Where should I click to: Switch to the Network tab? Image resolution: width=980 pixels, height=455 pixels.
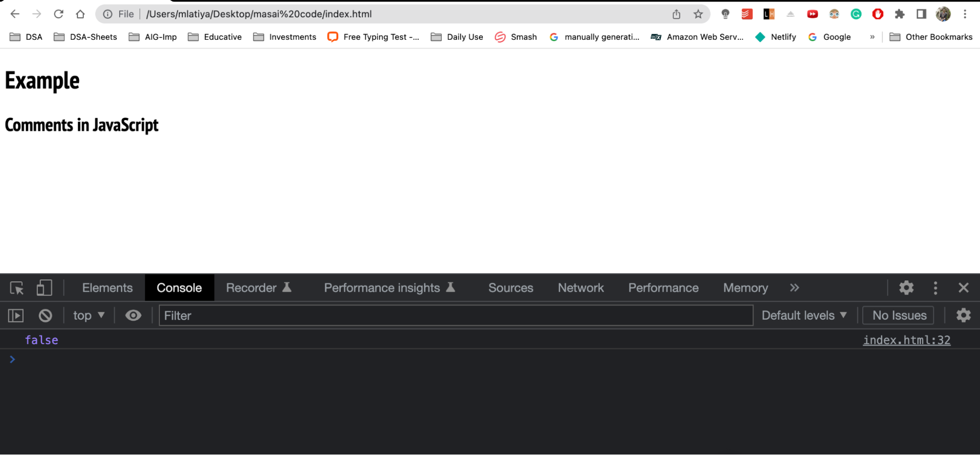[580, 288]
